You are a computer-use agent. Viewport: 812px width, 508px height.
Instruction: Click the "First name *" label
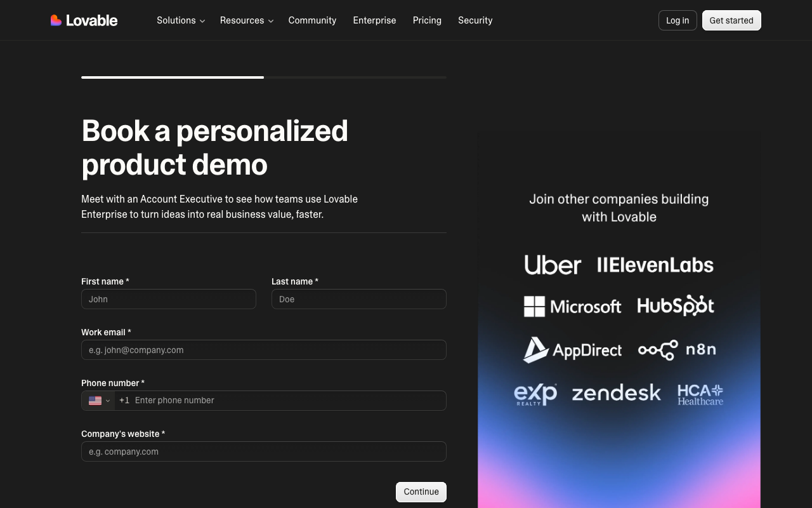point(105,281)
